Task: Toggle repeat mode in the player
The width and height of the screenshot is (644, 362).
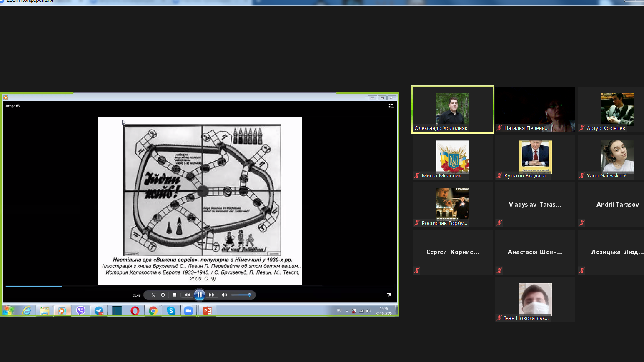Action: tap(163, 295)
